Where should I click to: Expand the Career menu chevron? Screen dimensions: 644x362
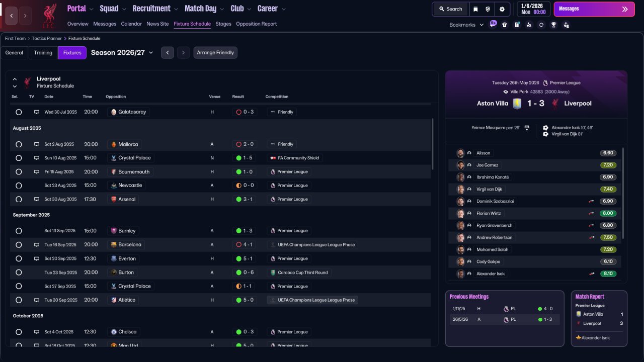283,9
